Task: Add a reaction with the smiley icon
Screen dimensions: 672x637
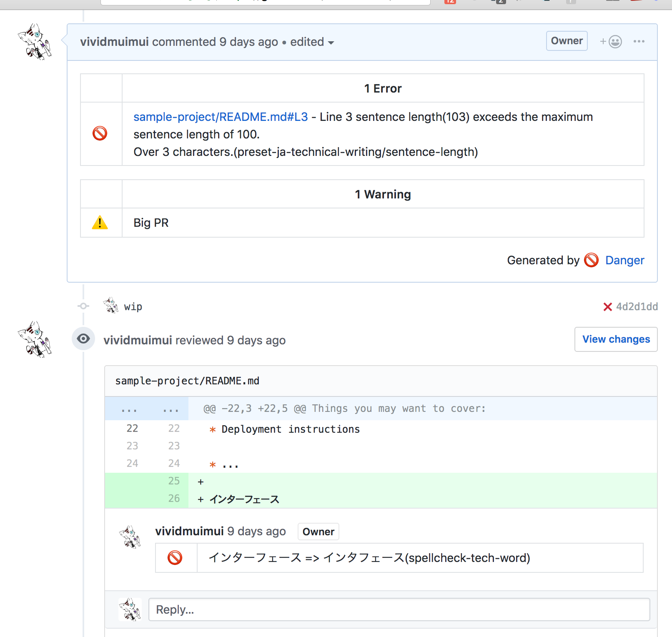Action: tap(611, 42)
